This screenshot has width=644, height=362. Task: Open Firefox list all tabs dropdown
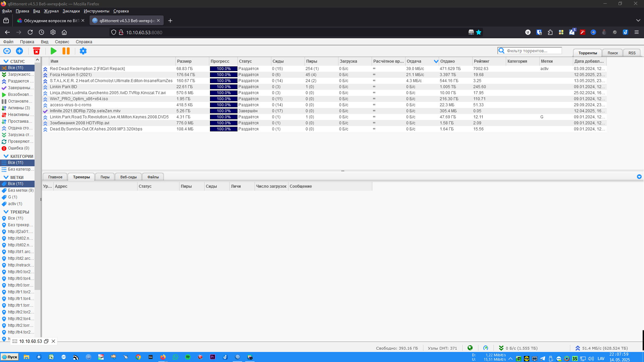click(x=638, y=20)
